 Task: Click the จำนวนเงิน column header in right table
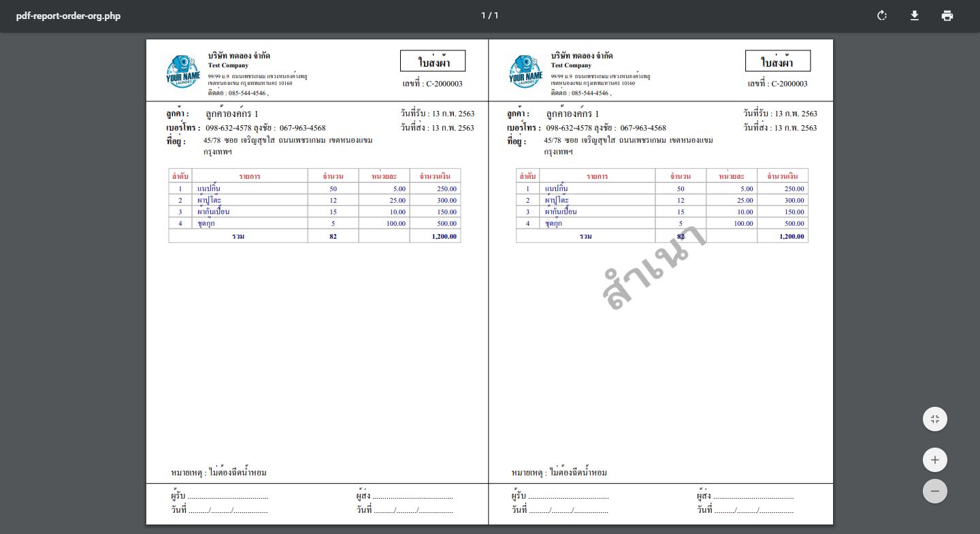[782, 176]
